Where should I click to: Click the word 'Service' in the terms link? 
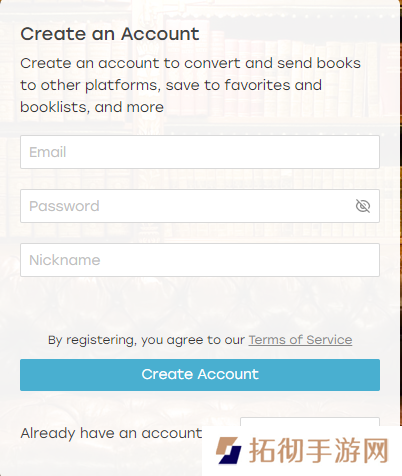point(329,340)
